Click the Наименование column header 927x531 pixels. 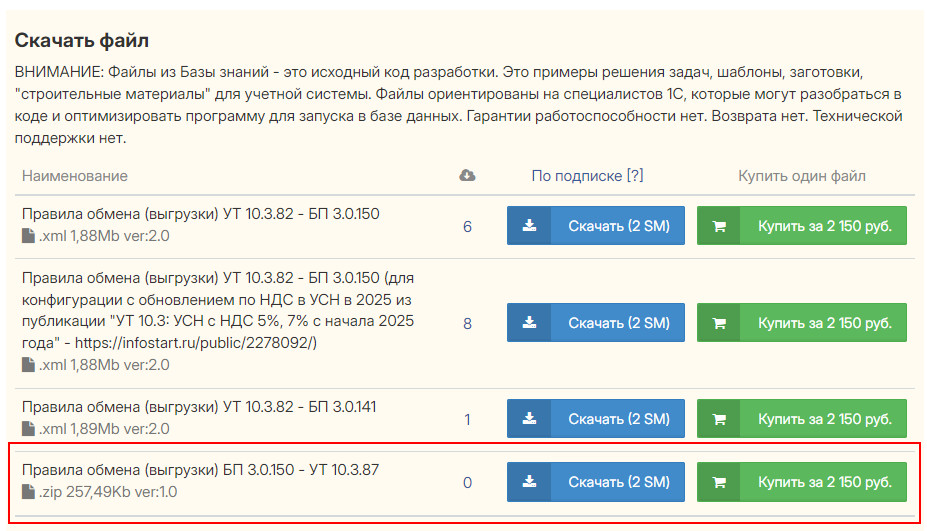tap(74, 176)
